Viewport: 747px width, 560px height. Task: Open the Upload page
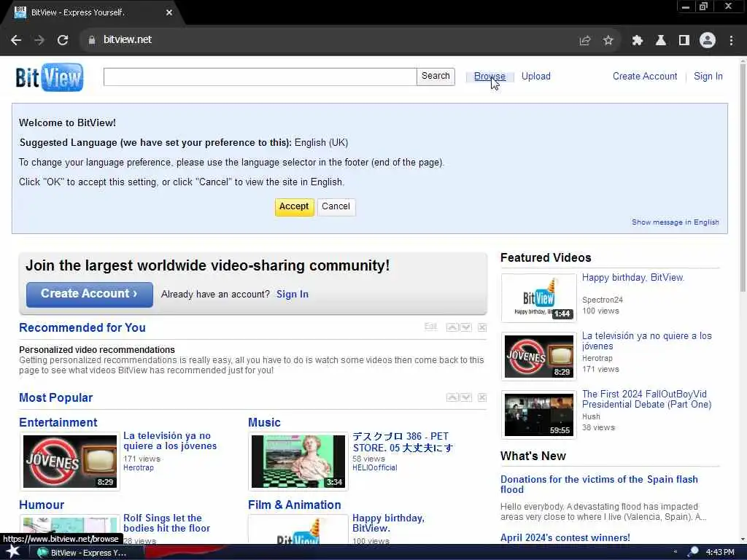(536, 76)
